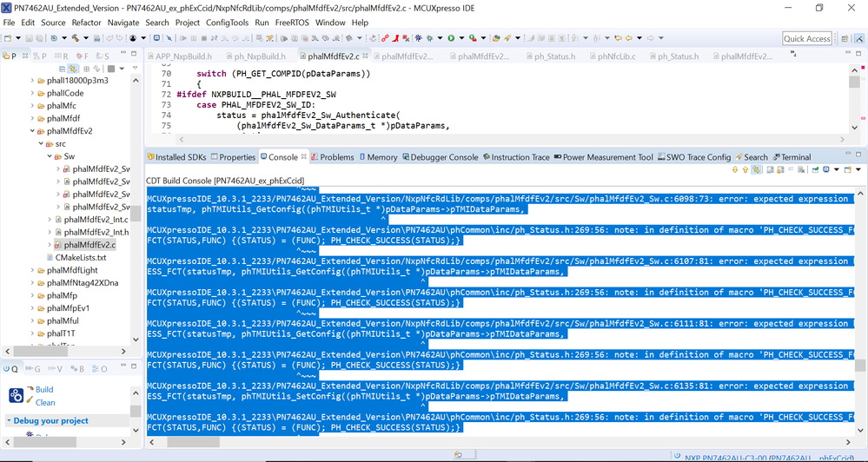Select the phalMfpEv1 folder in tree
The width and height of the screenshot is (868, 462).
pos(68,308)
